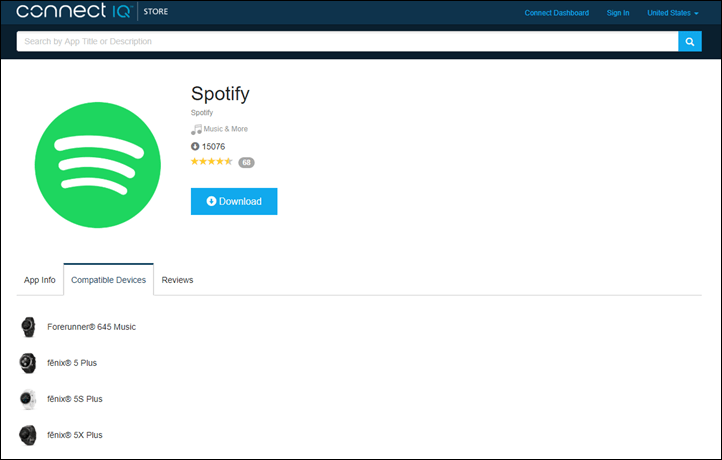Switch to the App Info tab
The width and height of the screenshot is (722, 460).
coord(40,280)
